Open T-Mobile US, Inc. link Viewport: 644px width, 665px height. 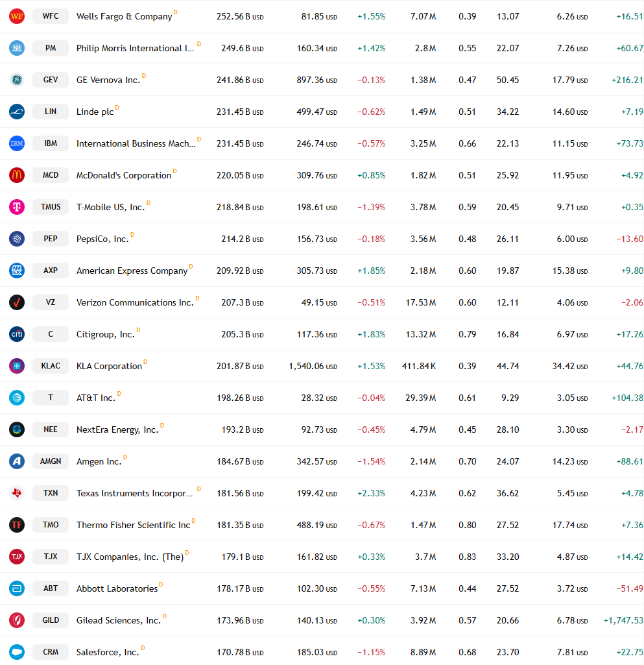[x=111, y=208]
